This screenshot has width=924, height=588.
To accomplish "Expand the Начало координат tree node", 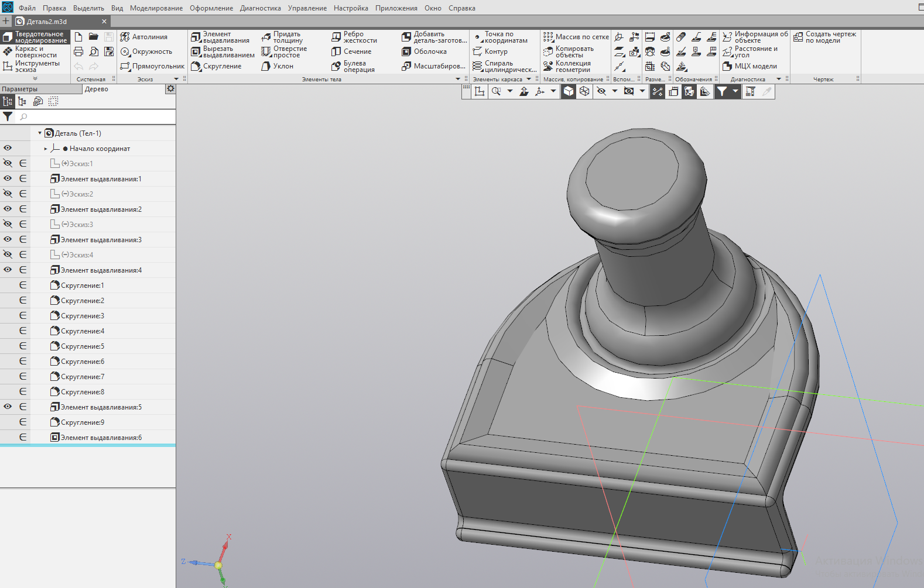I will (46, 149).
